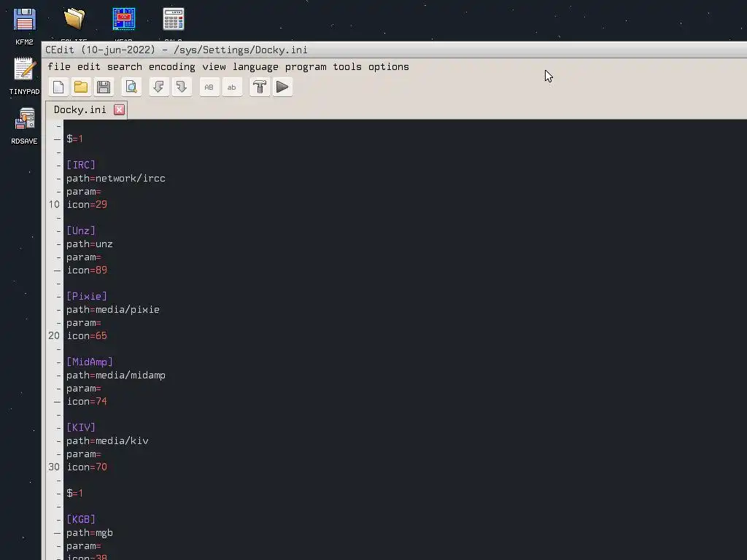Open the options menu
This screenshot has width=747, height=560.
(x=389, y=67)
